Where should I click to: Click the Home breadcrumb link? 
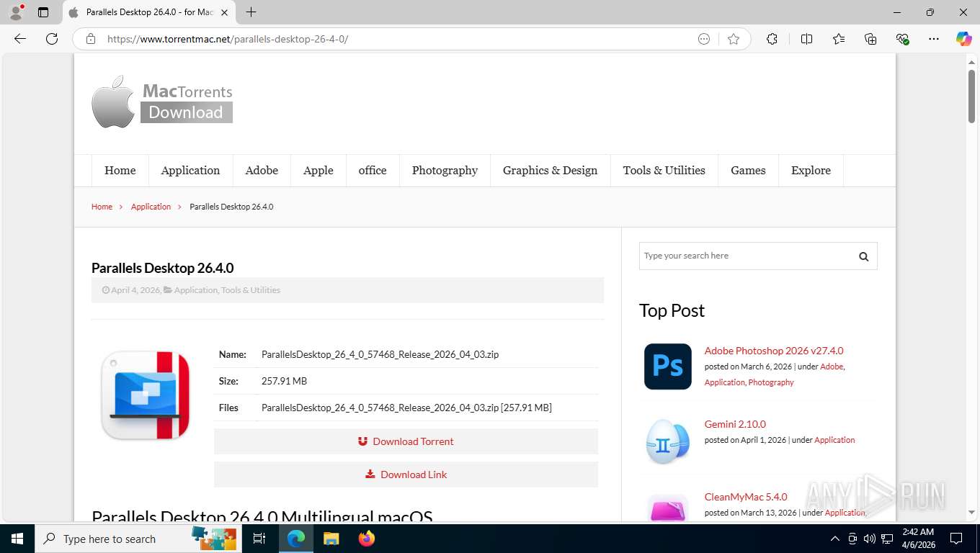[x=102, y=207]
